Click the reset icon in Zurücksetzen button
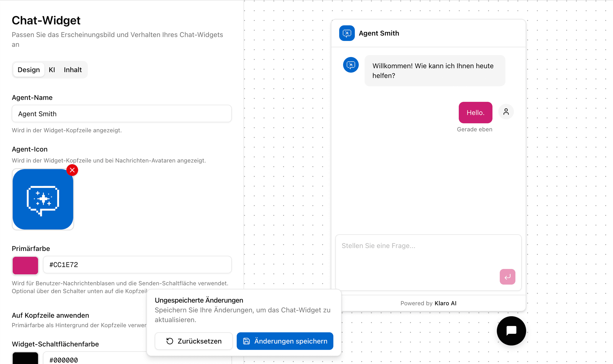613x364 pixels. (170, 341)
